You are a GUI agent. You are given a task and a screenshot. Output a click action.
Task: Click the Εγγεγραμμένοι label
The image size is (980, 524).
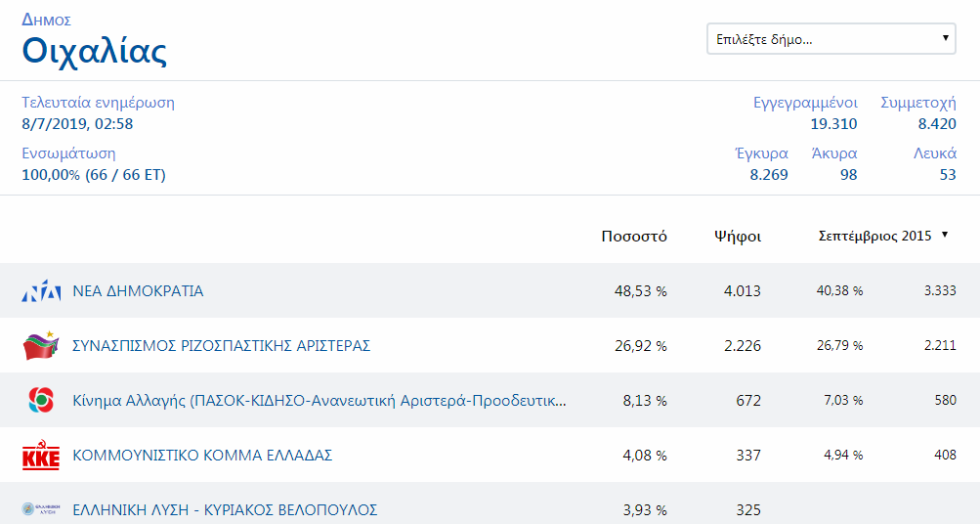click(x=805, y=103)
